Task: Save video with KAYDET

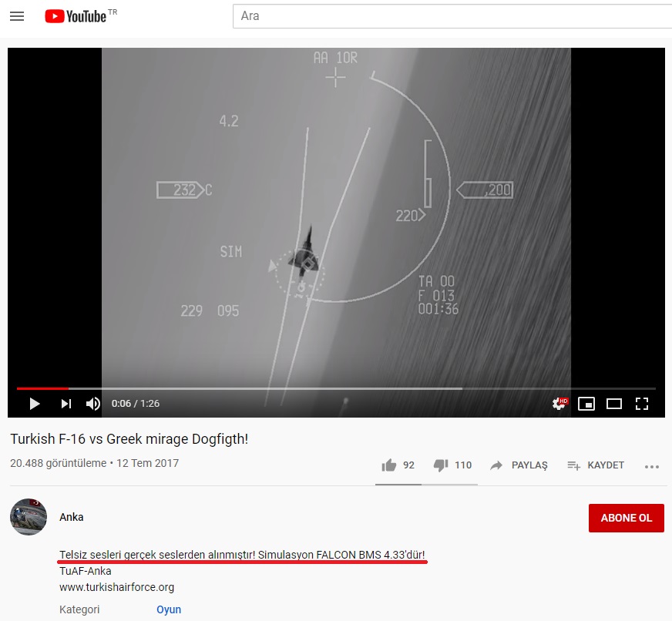Action: (x=596, y=465)
